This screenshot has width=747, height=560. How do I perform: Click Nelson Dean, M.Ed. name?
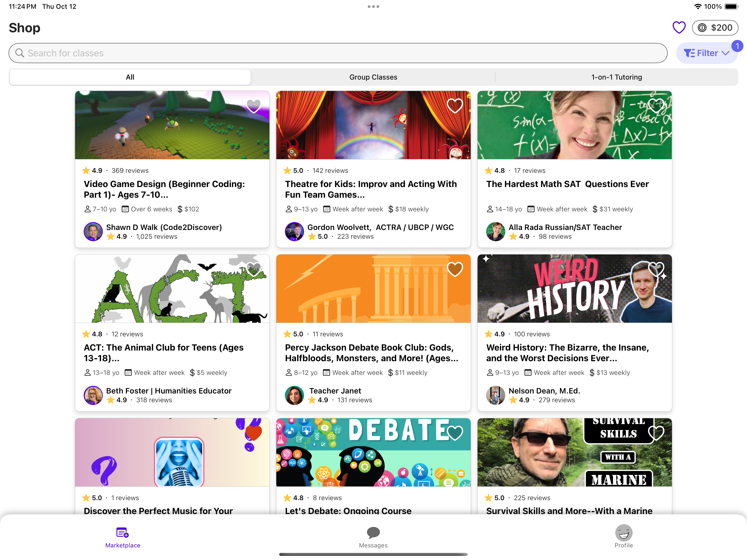(544, 391)
